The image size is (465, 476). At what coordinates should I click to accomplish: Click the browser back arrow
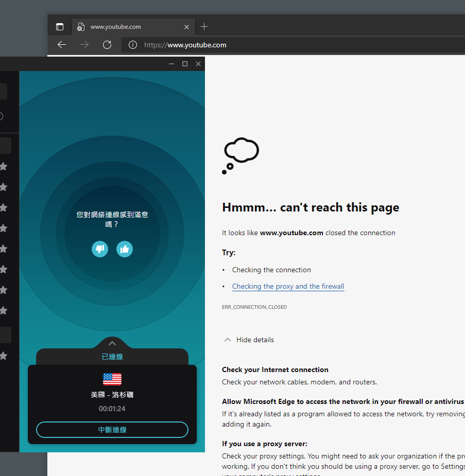click(62, 45)
